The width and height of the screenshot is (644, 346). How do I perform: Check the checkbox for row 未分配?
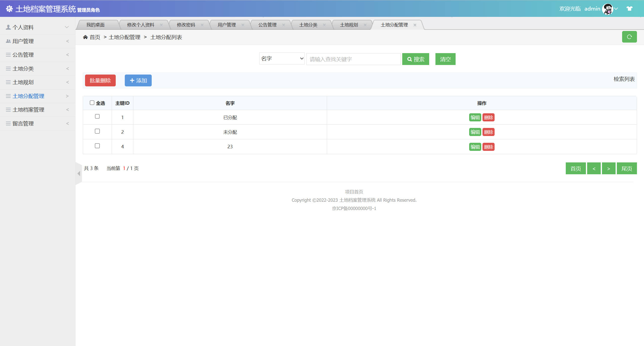pyautogui.click(x=97, y=131)
